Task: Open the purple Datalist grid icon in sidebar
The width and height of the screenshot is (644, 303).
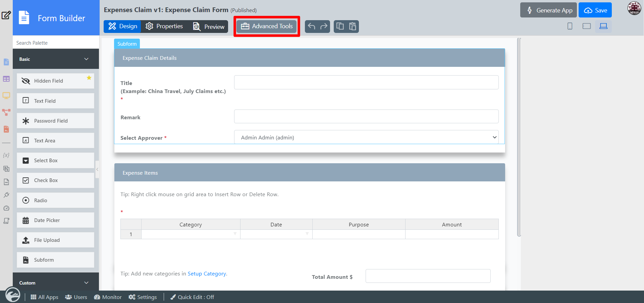Action: pyautogui.click(x=6, y=79)
